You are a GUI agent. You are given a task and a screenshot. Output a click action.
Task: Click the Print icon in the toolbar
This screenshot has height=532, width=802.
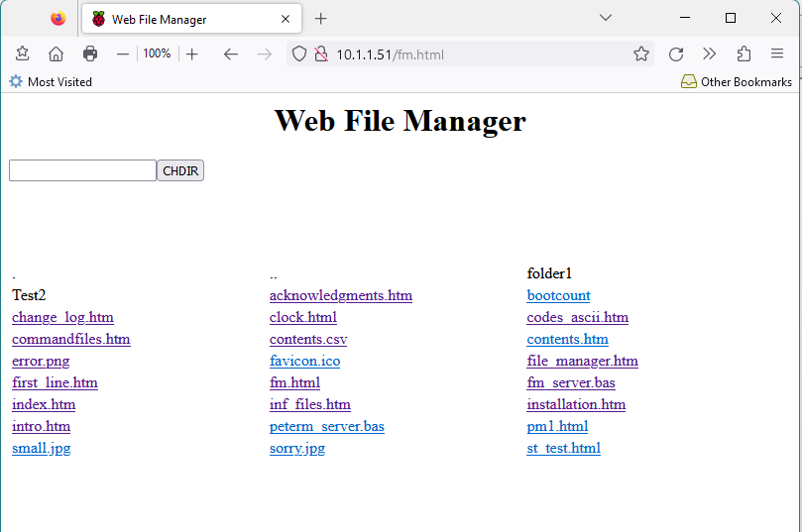pos(90,54)
